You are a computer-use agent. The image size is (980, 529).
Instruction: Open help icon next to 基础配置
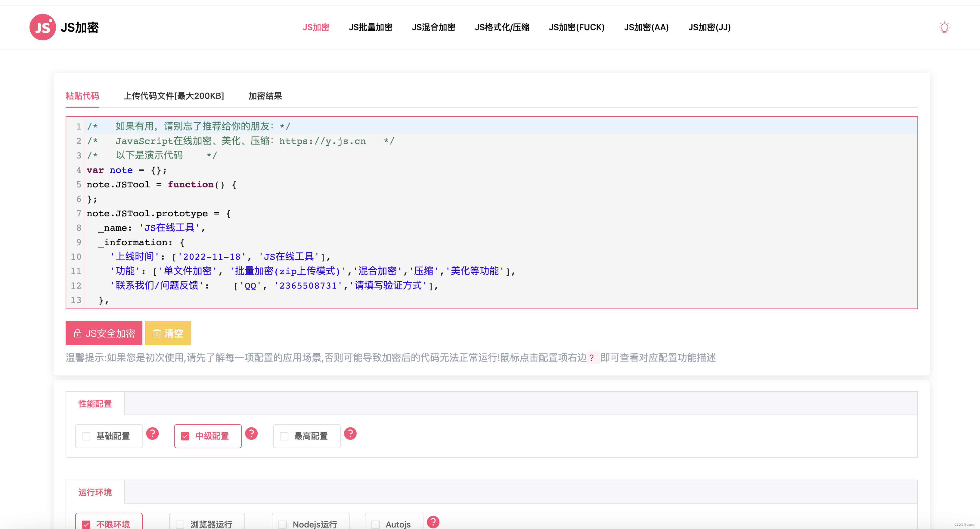pos(152,434)
